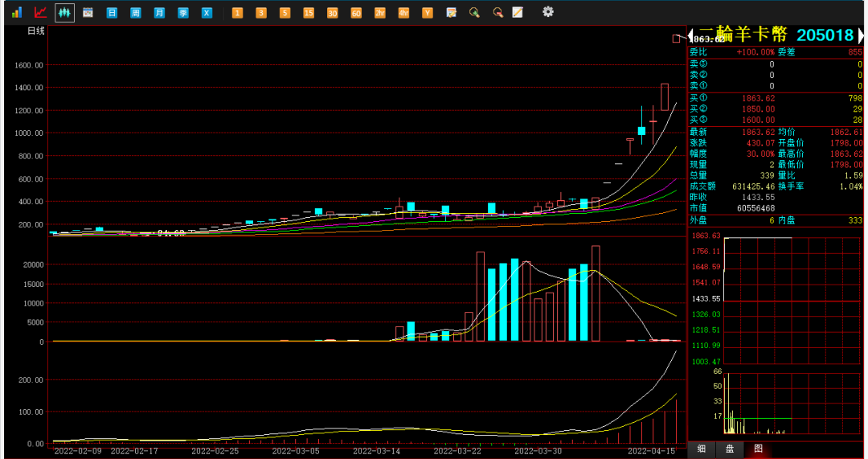Click the 市值 value 60556468

click(x=754, y=208)
